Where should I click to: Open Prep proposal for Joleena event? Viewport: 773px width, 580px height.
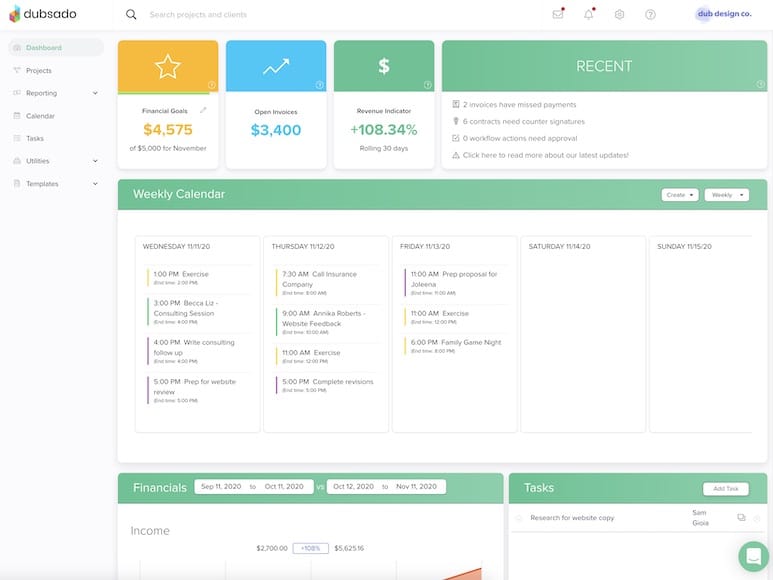pos(455,283)
